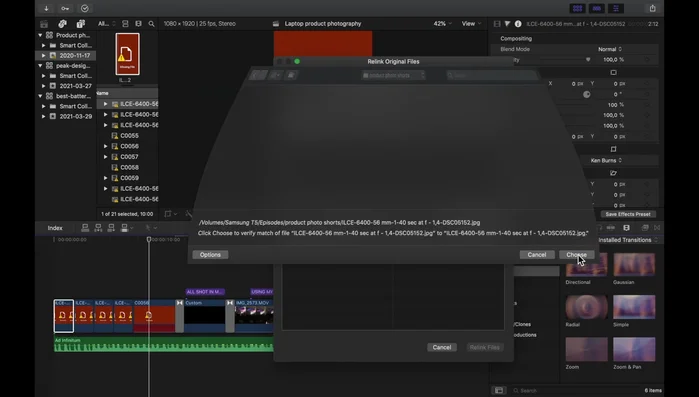Screen dimensions: 699x397
Task: Collapse the peak-desig... library
Action: pos(40,65)
